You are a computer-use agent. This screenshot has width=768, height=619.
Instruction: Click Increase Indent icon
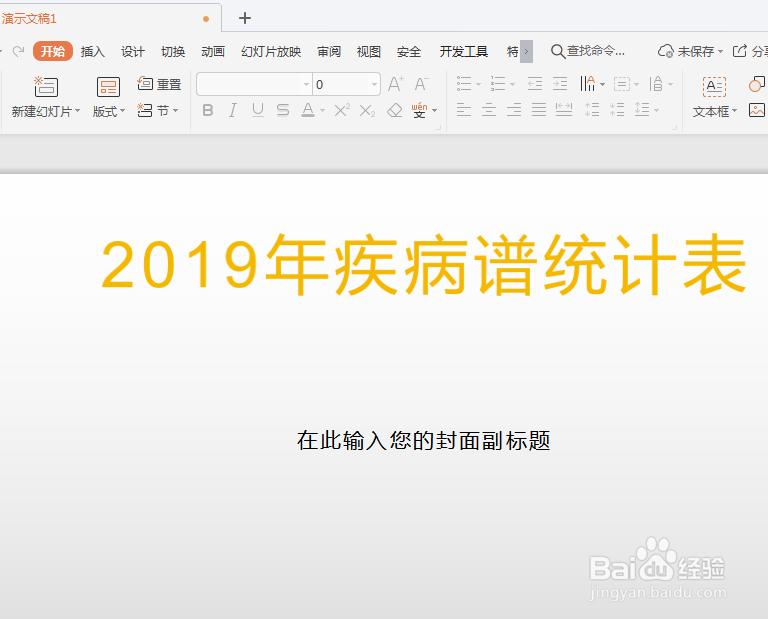click(x=560, y=84)
